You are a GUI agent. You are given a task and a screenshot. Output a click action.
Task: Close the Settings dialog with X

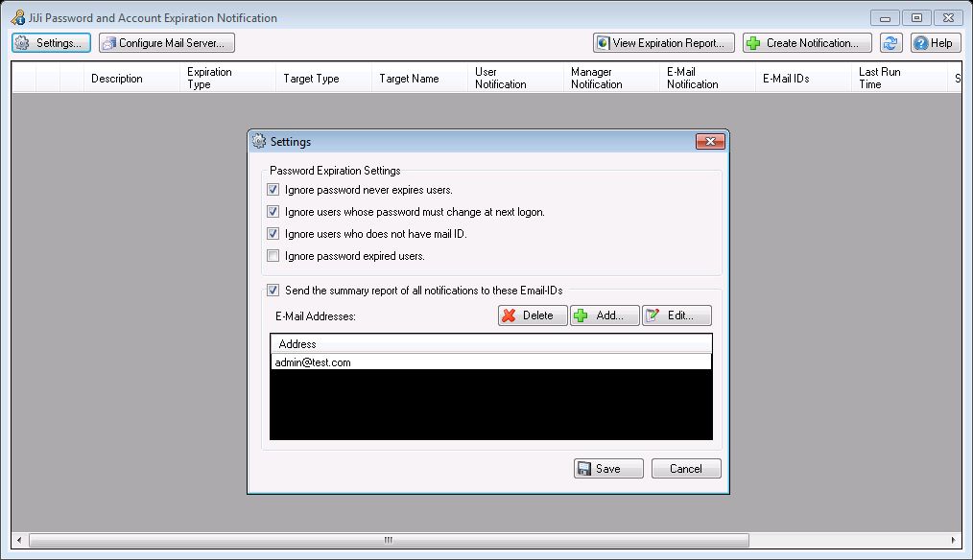tap(709, 142)
